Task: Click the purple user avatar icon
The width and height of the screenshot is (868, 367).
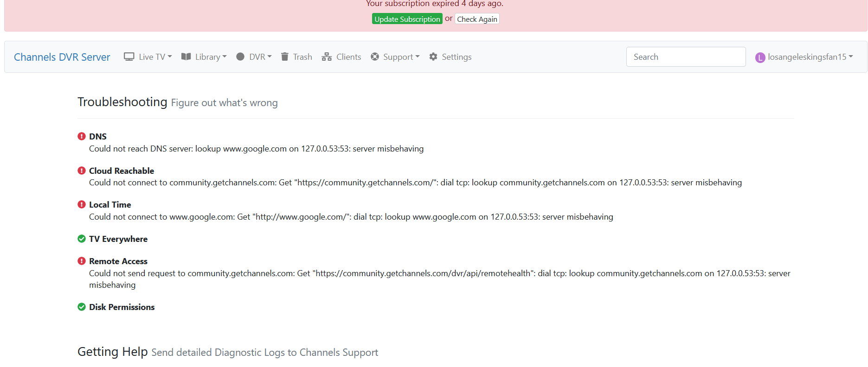Action: point(760,57)
